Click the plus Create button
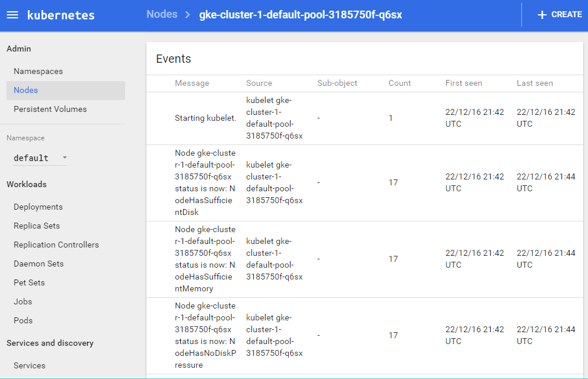This screenshot has height=379, width=588. tap(560, 15)
